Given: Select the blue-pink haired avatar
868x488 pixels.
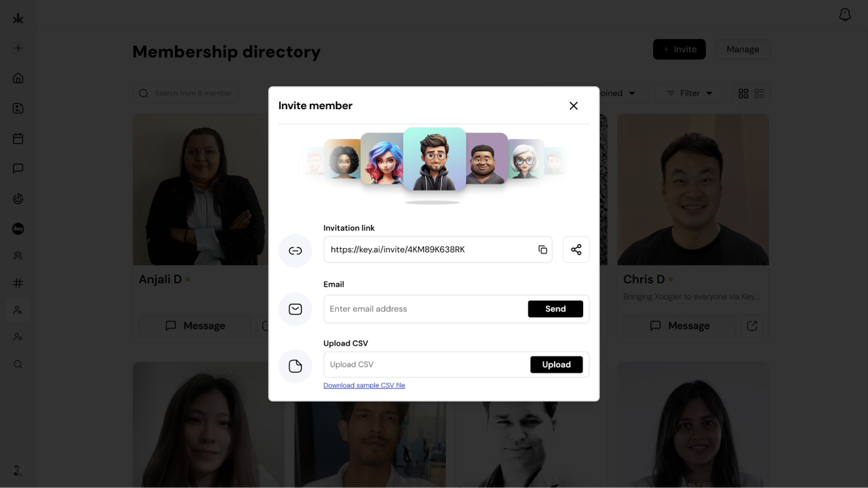Looking at the screenshot, I should pyautogui.click(x=382, y=159).
